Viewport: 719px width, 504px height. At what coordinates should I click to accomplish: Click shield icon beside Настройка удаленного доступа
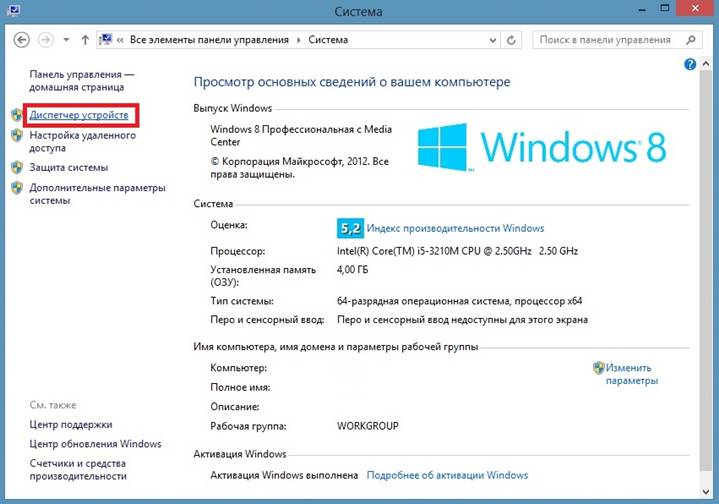17,135
